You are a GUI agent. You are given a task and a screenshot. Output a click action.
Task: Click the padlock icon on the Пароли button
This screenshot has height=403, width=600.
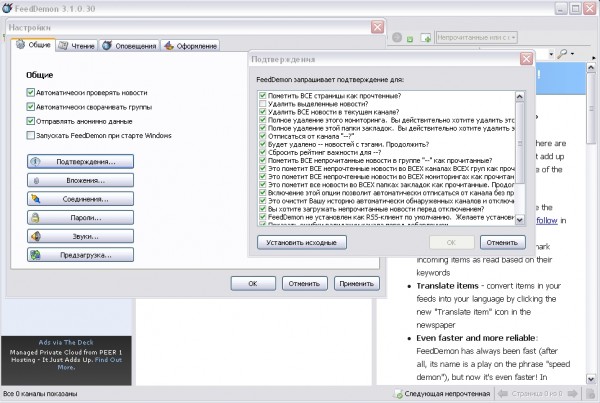(x=35, y=217)
